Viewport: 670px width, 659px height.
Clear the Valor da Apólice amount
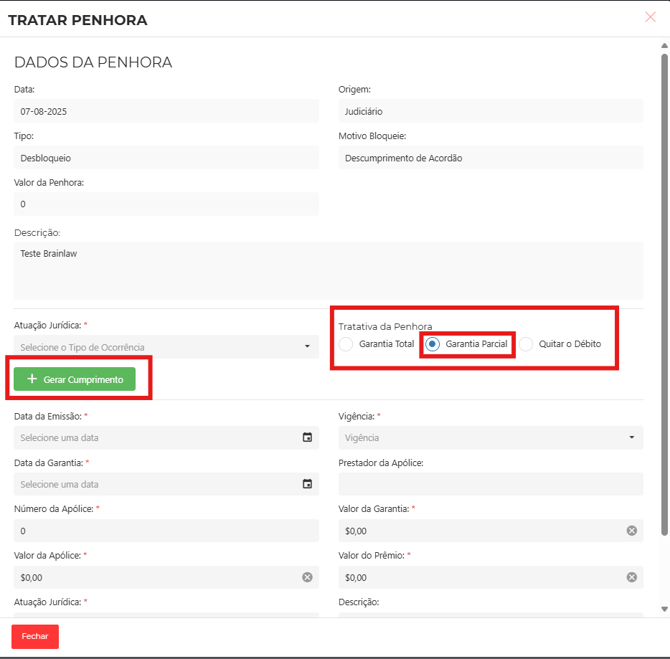[x=307, y=577]
